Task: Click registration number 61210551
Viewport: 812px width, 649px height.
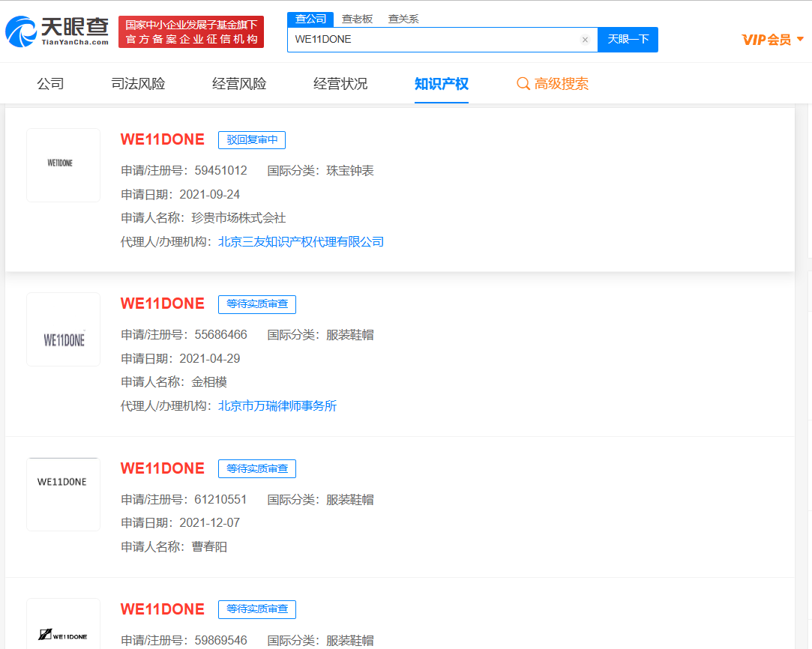Action: (x=220, y=499)
